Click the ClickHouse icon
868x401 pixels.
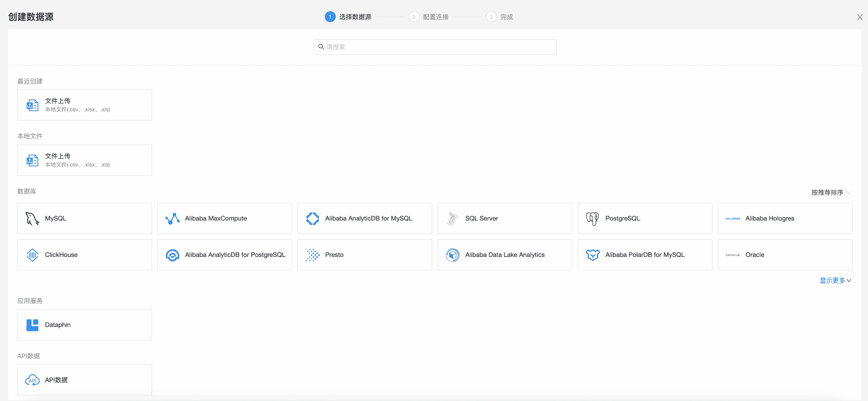click(32, 255)
